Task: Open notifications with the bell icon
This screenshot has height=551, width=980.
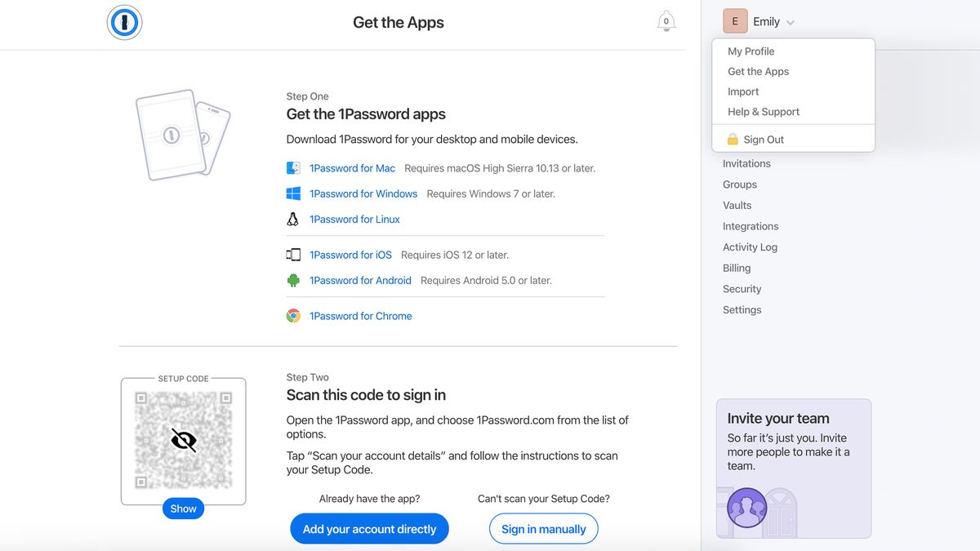Action: tap(666, 22)
